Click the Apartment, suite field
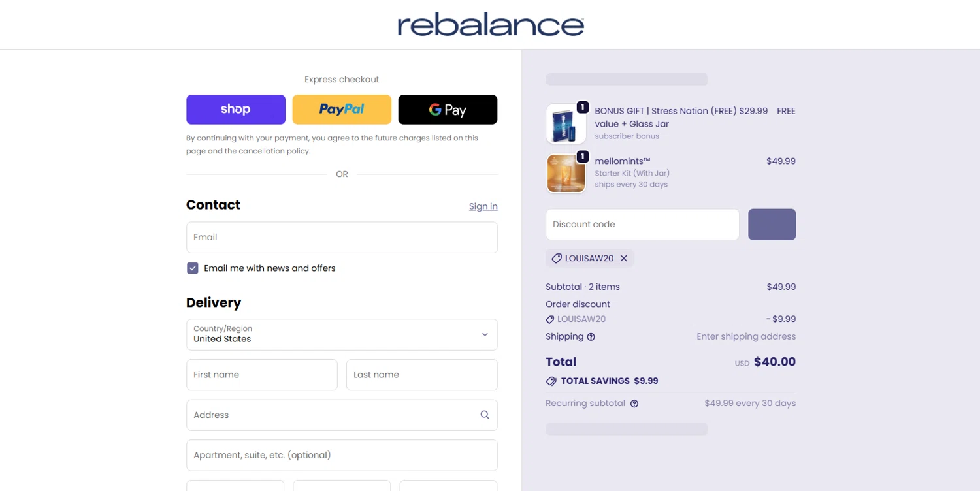980x491 pixels. (342, 455)
